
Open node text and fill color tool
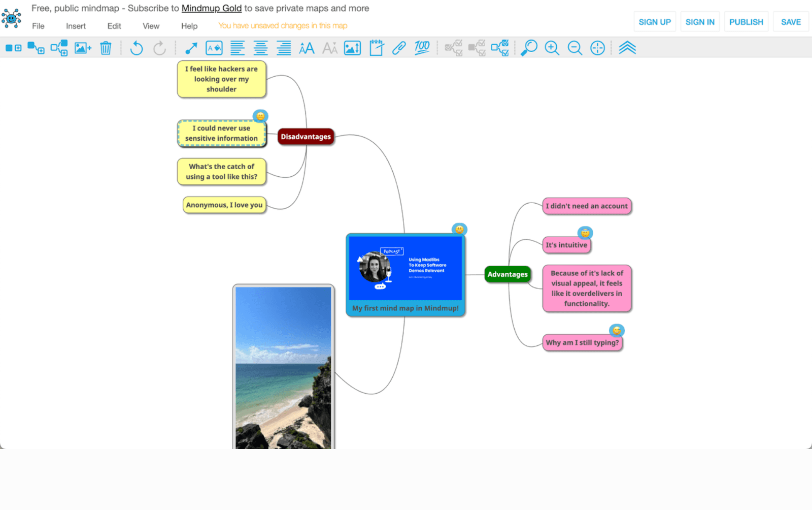[214, 48]
